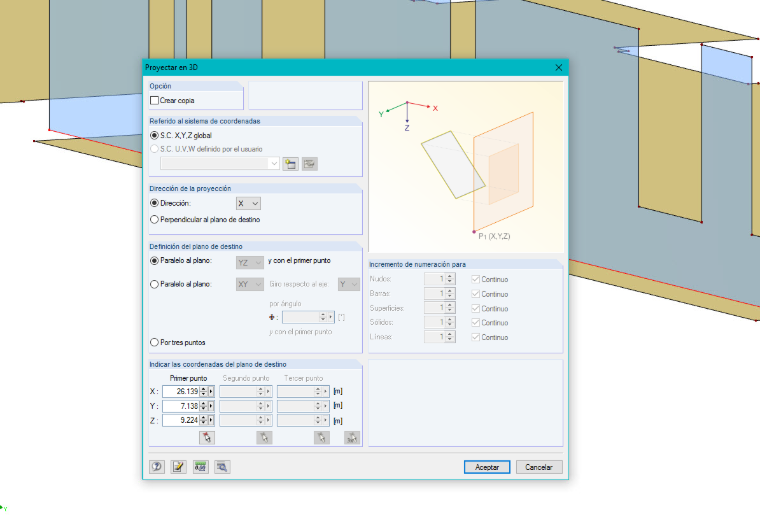Screen dimensions: 760x531
Task: Enable the Crear copia checkbox
Action: [x=155, y=100]
